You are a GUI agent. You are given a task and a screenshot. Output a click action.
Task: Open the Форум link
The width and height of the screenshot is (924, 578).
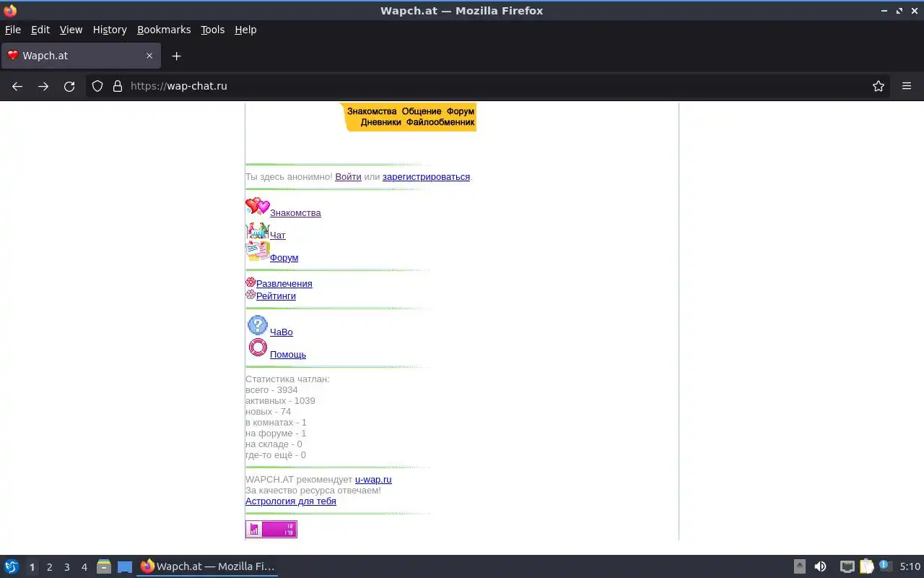[284, 257]
